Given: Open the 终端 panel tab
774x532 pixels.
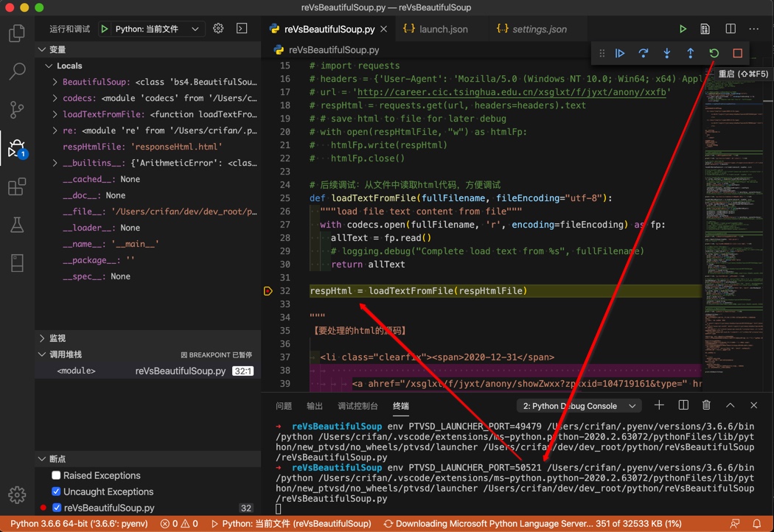Looking at the screenshot, I should click(401, 406).
